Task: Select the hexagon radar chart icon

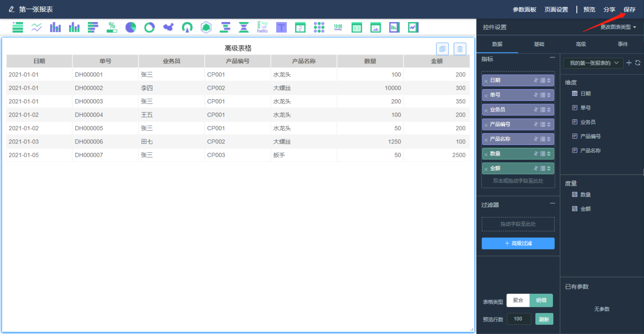Action: pyautogui.click(x=206, y=27)
